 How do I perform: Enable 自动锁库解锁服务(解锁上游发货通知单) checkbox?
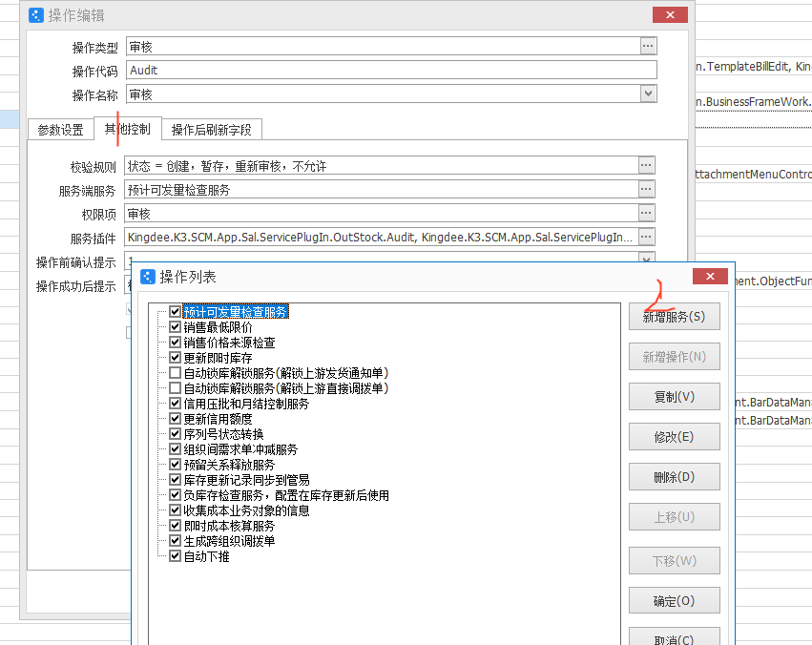click(175, 373)
